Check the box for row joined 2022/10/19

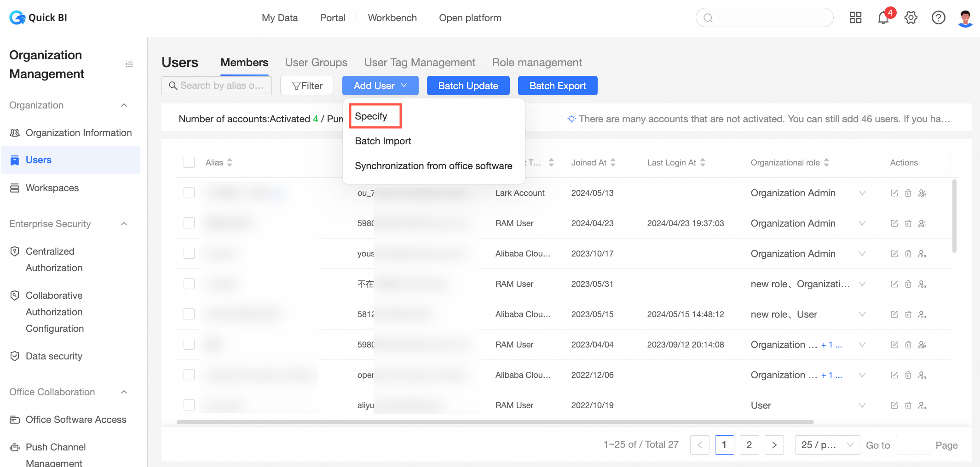[x=189, y=405]
